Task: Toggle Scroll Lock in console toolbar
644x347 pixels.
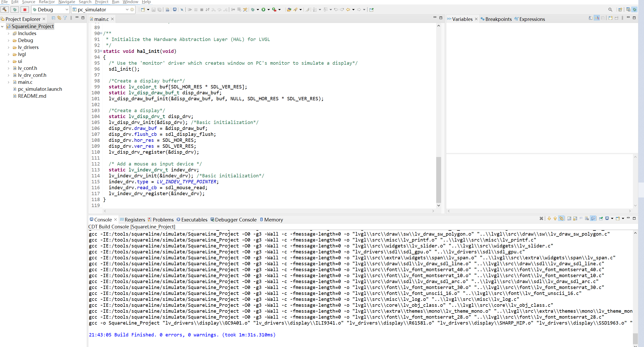Action: (575, 218)
